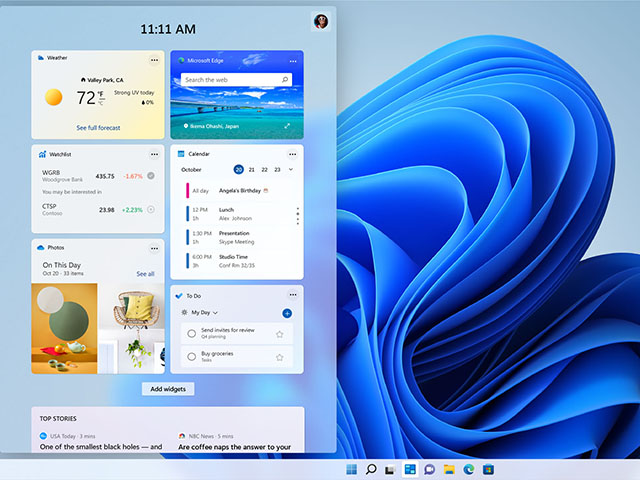Screen dimensions: 640x480
Task: Expand the Edge widget image to fullscreen
Action: 288,127
